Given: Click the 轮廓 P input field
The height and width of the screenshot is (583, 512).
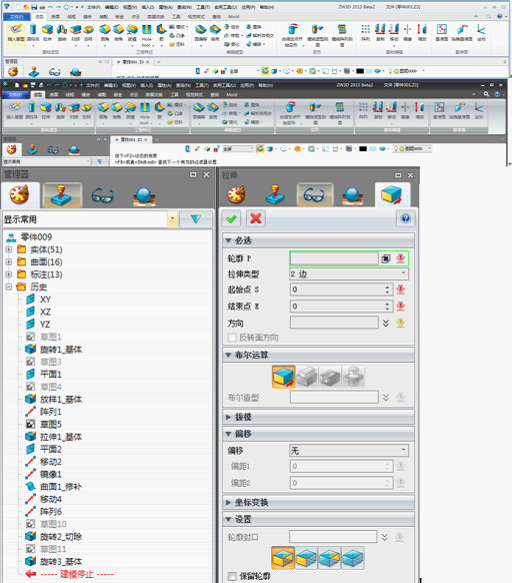Looking at the screenshot, I should [334, 258].
